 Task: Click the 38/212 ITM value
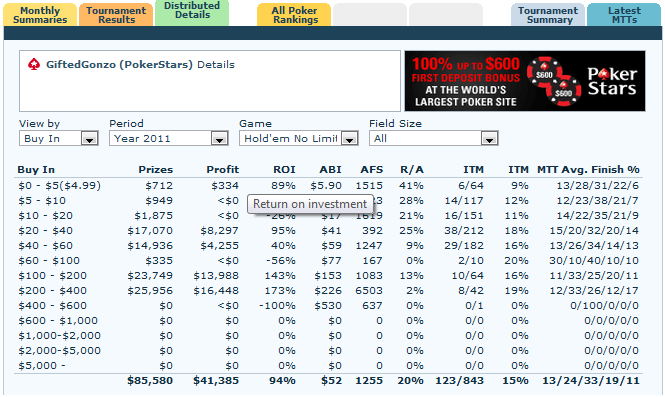(464, 231)
